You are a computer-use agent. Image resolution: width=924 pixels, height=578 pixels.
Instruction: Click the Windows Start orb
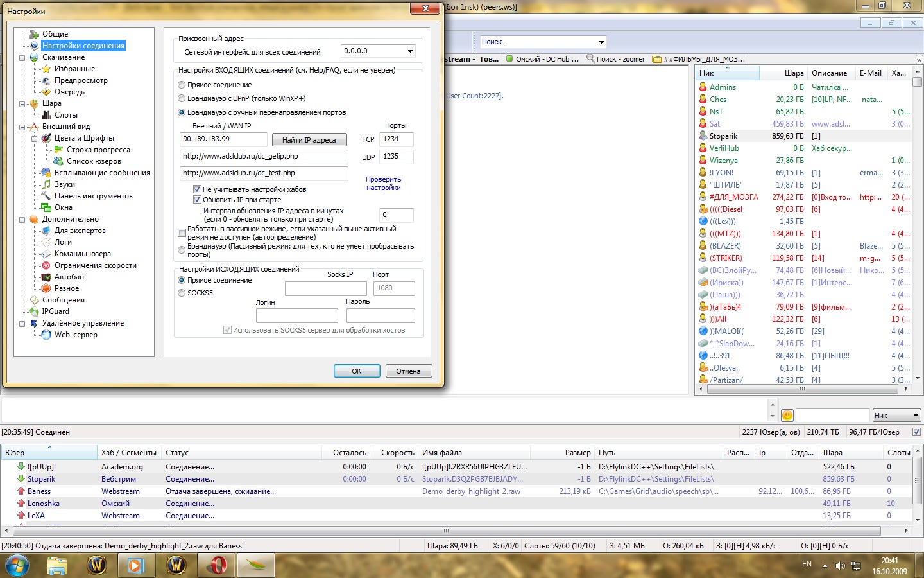pyautogui.click(x=17, y=565)
